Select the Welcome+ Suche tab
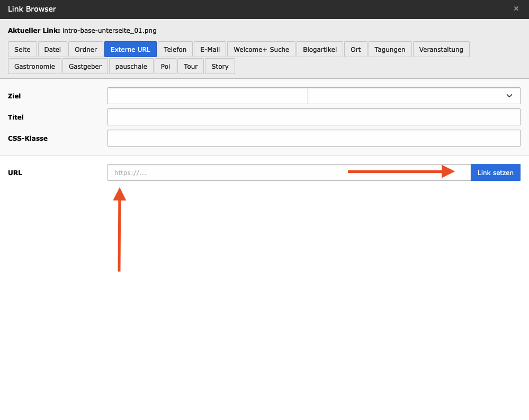Viewport: 529px width, 420px height. click(x=262, y=49)
